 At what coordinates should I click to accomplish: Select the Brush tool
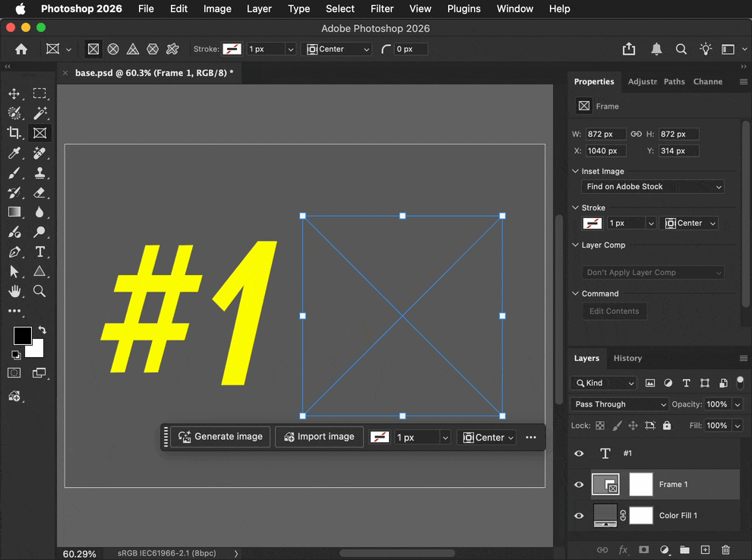(14, 172)
